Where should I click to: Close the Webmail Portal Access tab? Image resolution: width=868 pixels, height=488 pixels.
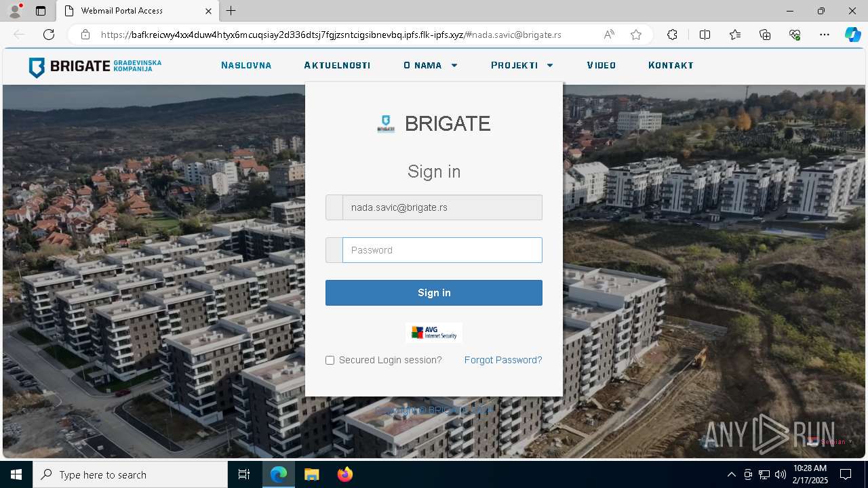click(208, 11)
